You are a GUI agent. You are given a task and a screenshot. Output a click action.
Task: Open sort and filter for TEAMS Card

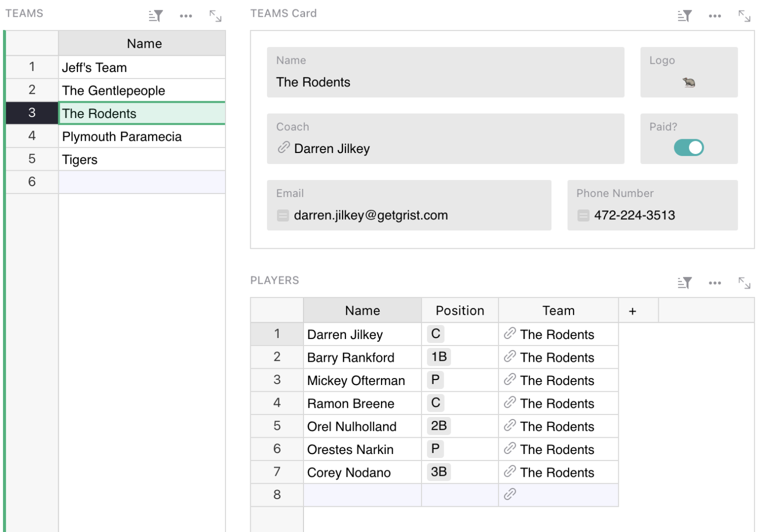(685, 16)
